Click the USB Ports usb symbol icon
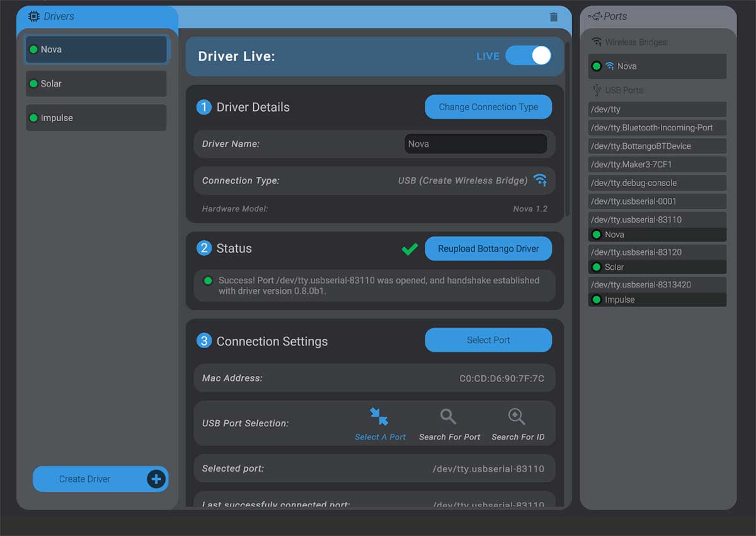Viewport: 756px width, 536px height. click(597, 90)
